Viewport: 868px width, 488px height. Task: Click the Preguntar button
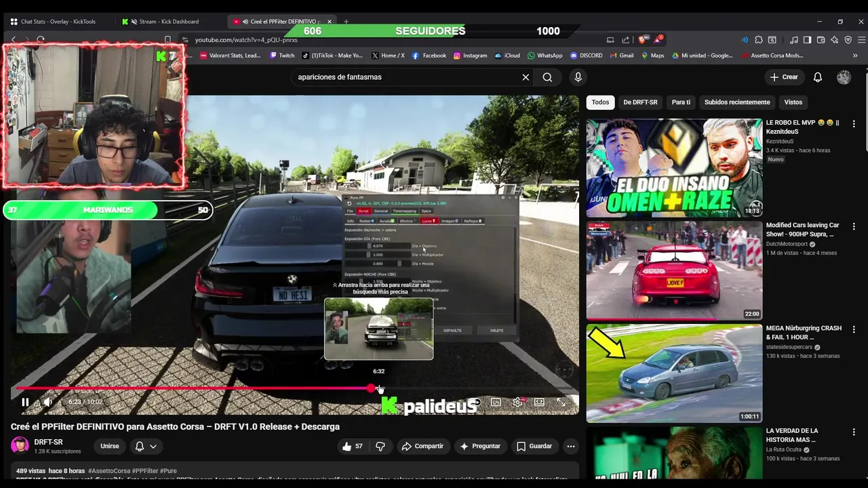[x=480, y=446]
